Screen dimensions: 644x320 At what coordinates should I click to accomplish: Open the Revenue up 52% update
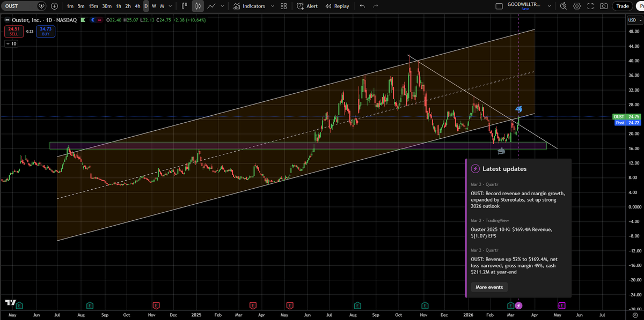(x=514, y=265)
